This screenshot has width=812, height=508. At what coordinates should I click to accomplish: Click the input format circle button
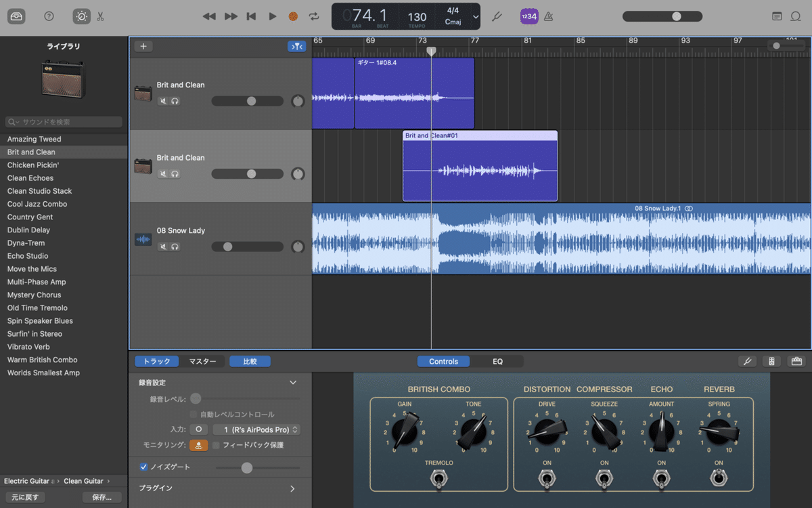[x=198, y=429]
